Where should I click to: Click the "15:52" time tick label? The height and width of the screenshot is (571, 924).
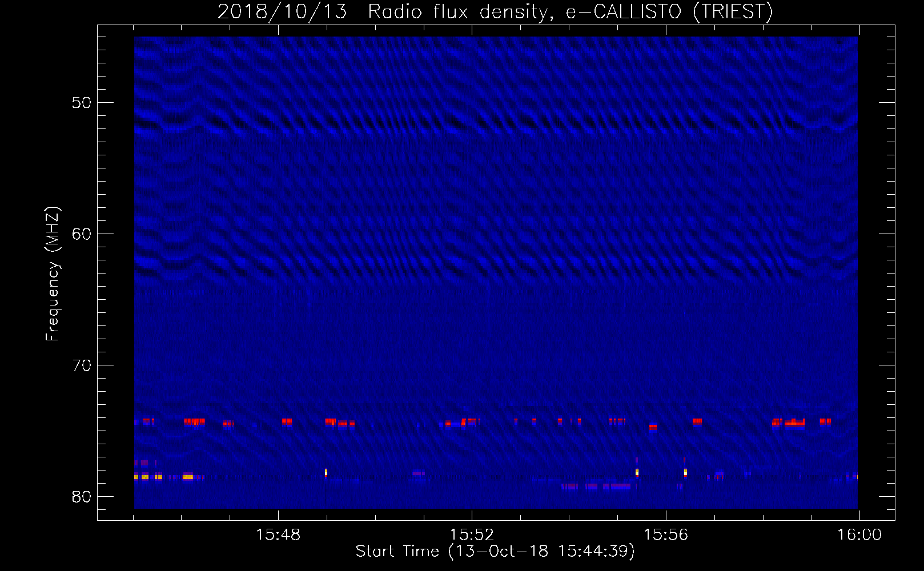click(472, 535)
